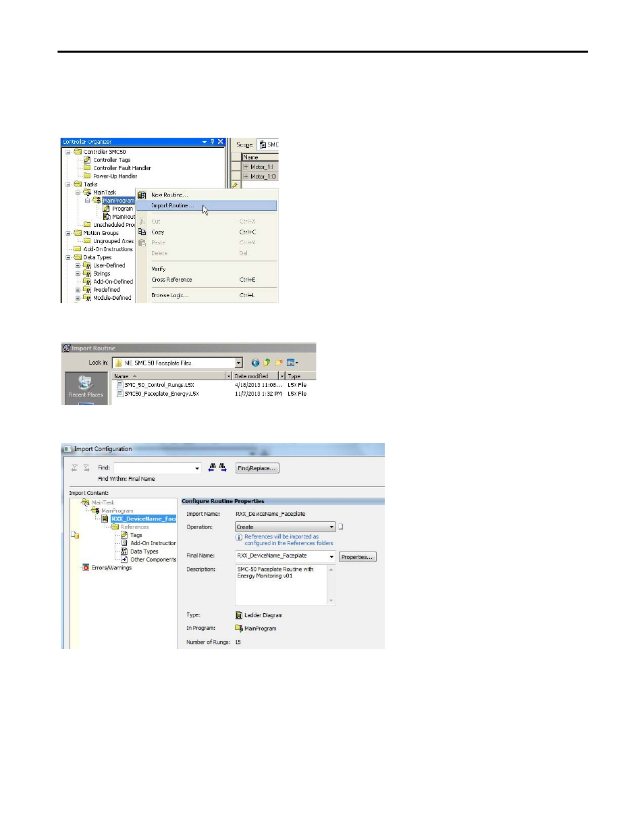Click the New Routine menu icon
The image size is (644, 834).
(142, 195)
